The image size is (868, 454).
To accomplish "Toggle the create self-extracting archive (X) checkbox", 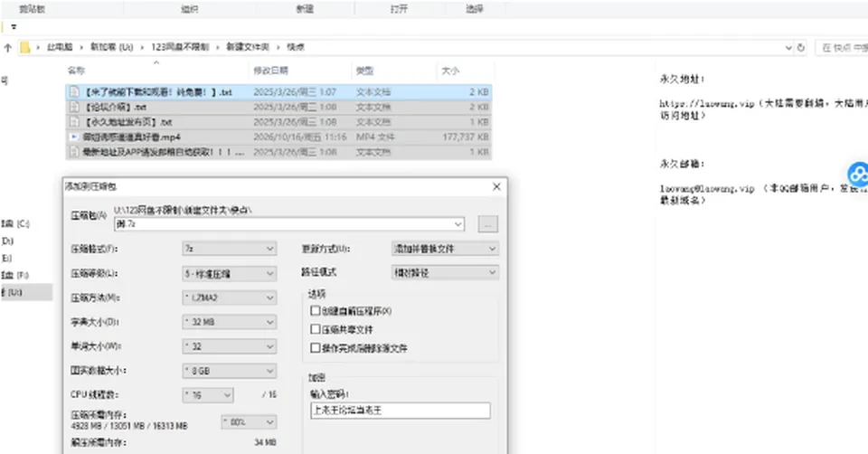I will click(x=315, y=310).
